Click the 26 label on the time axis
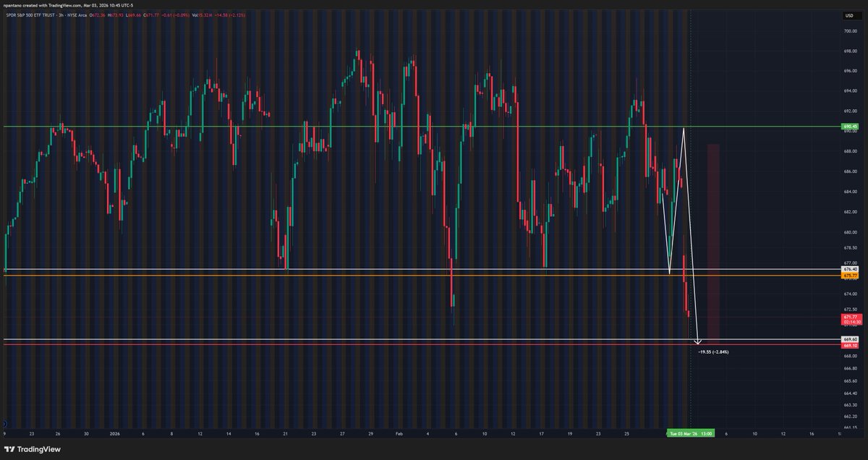 tap(58, 434)
